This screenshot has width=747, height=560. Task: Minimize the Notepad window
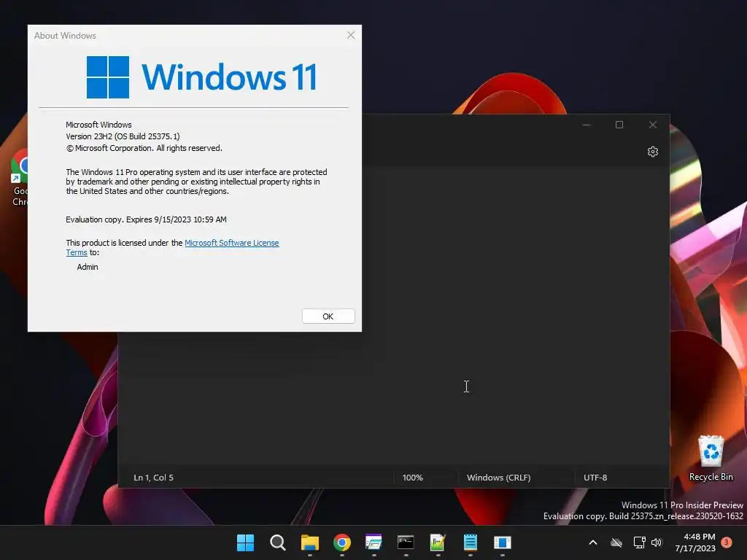coord(587,125)
